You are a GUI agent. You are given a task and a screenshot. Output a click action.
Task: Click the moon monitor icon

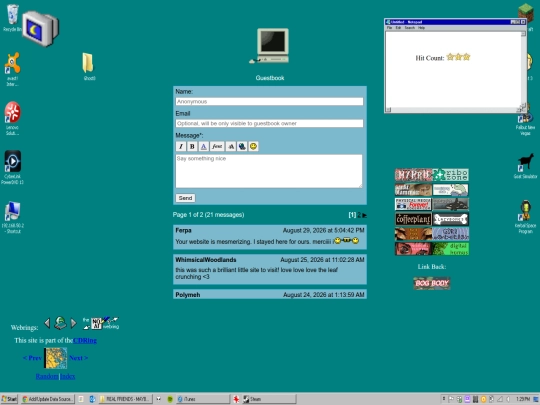(x=41, y=29)
